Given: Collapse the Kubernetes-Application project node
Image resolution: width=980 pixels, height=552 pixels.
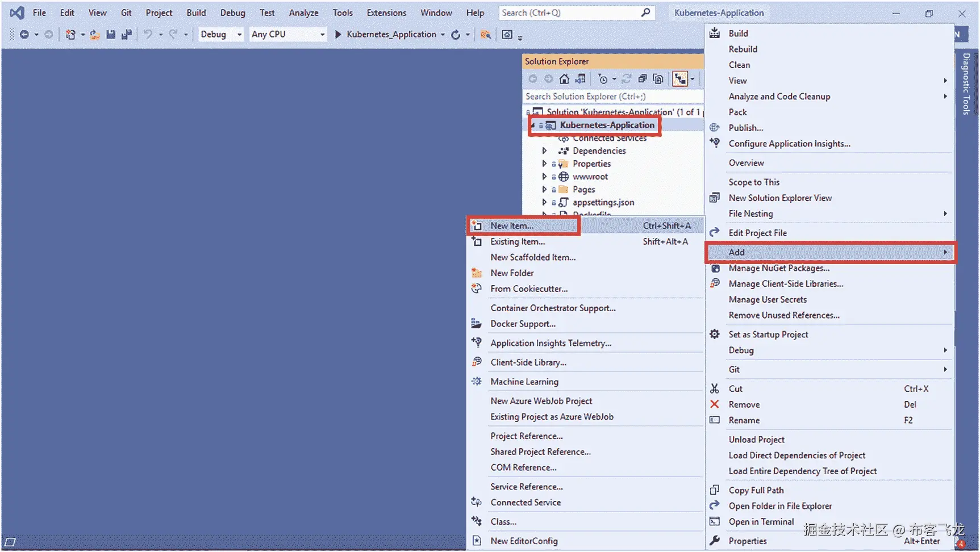Looking at the screenshot, I should pyautogui.click(x=533, y=126).
